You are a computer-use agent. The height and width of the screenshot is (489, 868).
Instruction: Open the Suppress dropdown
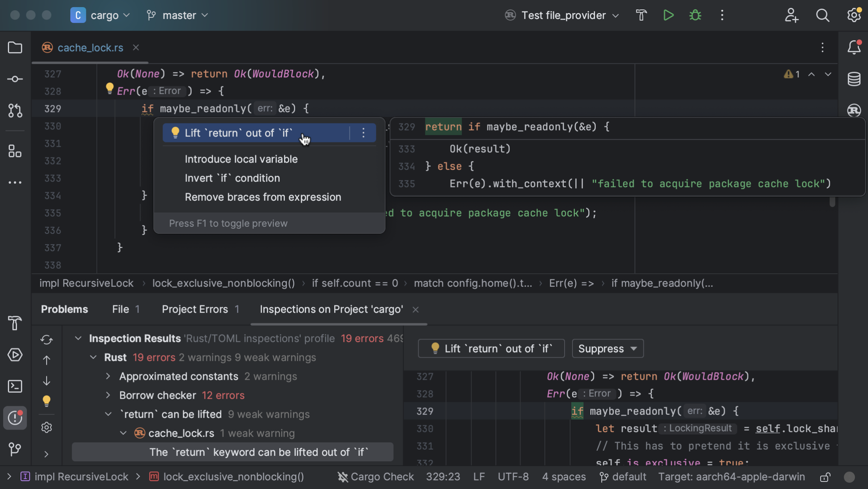tap(608, 349)
